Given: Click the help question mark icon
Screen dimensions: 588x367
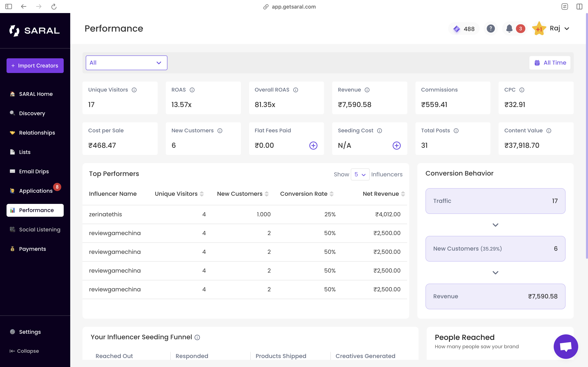Looking at the screenshot, I should coord(491,28).
